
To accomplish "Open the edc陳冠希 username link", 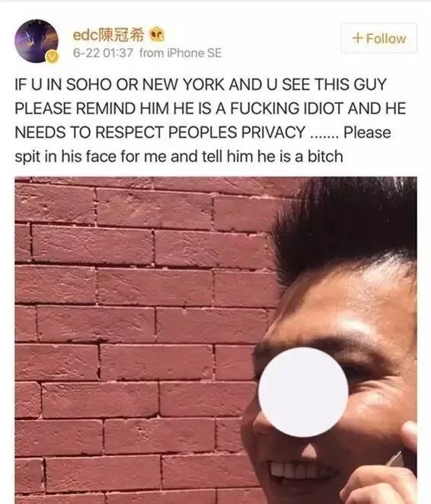I will point(108,35).
